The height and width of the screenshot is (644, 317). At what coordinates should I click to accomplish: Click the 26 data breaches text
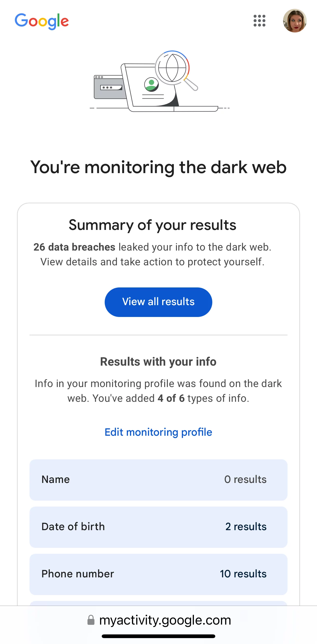[x=74, y=247]
